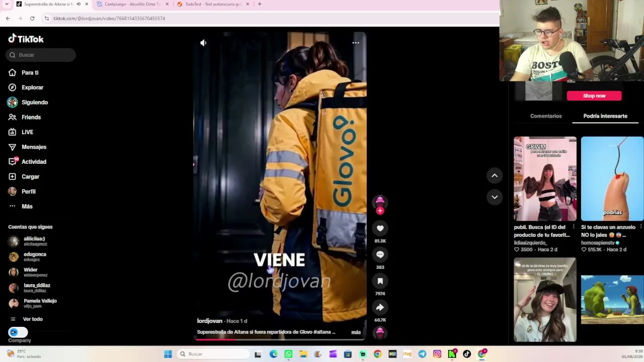Mute the TikTok browser tab audio
644x362 pixels.
[78, 4]
